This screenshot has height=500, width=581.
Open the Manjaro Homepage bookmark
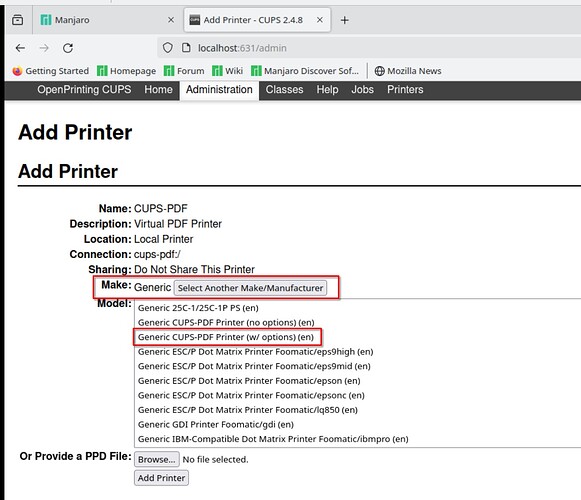[x=126, y=71]
